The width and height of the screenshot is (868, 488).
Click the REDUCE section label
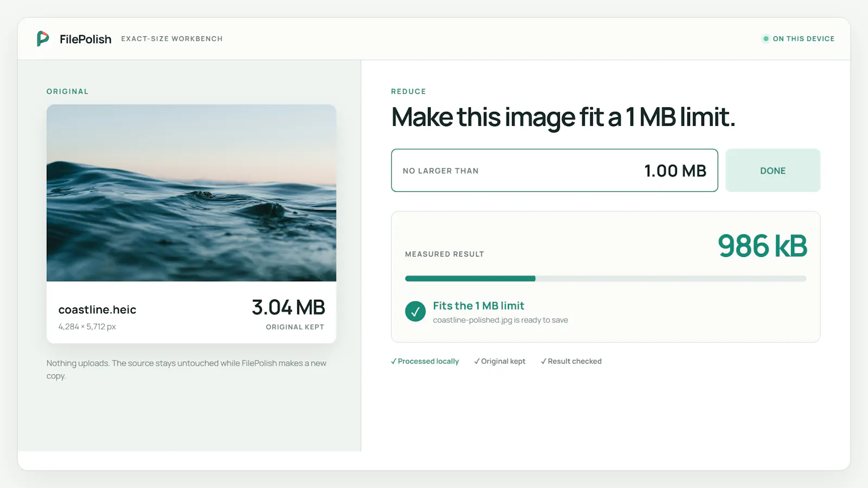[409, 91]
